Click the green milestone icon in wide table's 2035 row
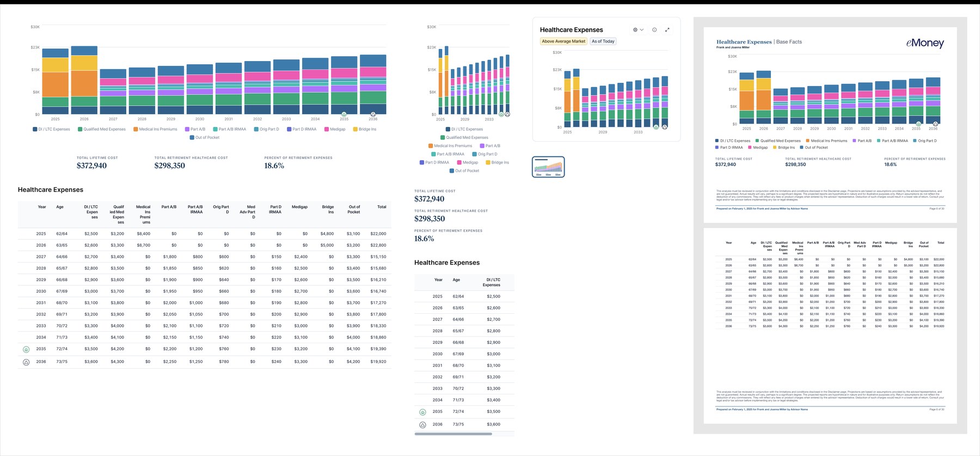980x456 pixels. pyautogui.click(x=26, y=349)
